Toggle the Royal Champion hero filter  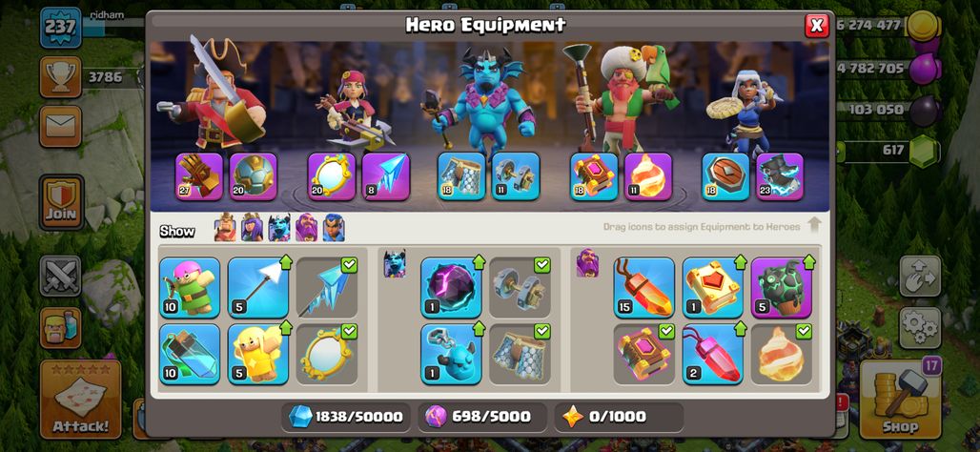334,228
